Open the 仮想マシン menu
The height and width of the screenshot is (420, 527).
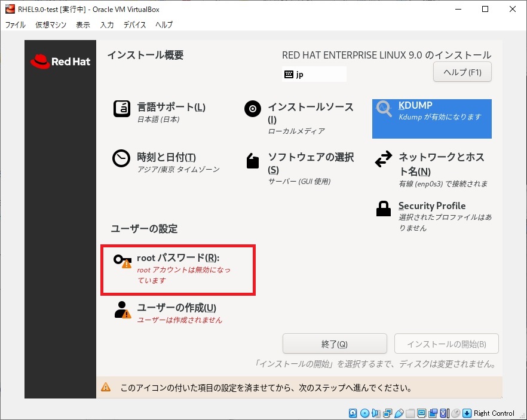pos(51,25)
